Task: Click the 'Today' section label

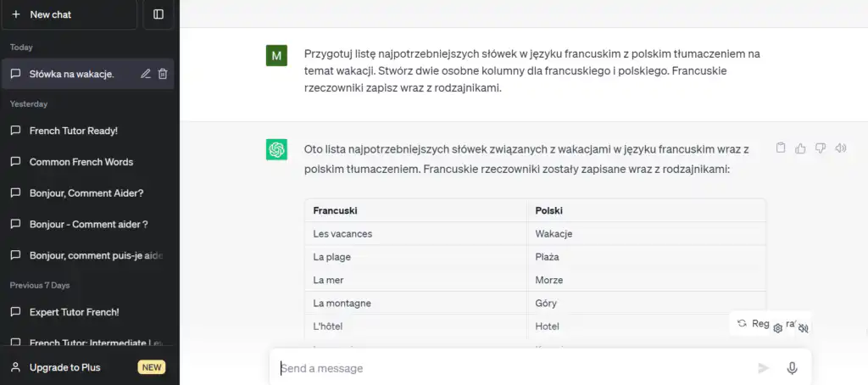Action: tap(21, 47)
